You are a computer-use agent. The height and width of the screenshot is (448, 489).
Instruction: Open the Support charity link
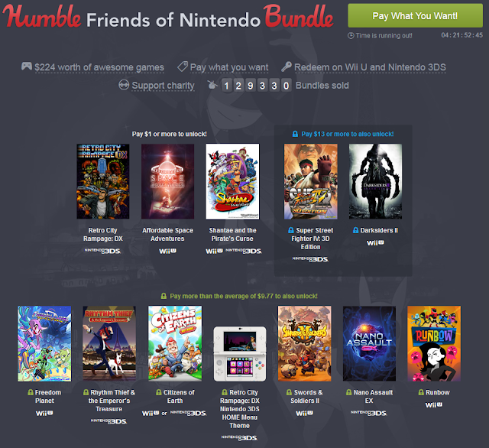tap(163, 85)
